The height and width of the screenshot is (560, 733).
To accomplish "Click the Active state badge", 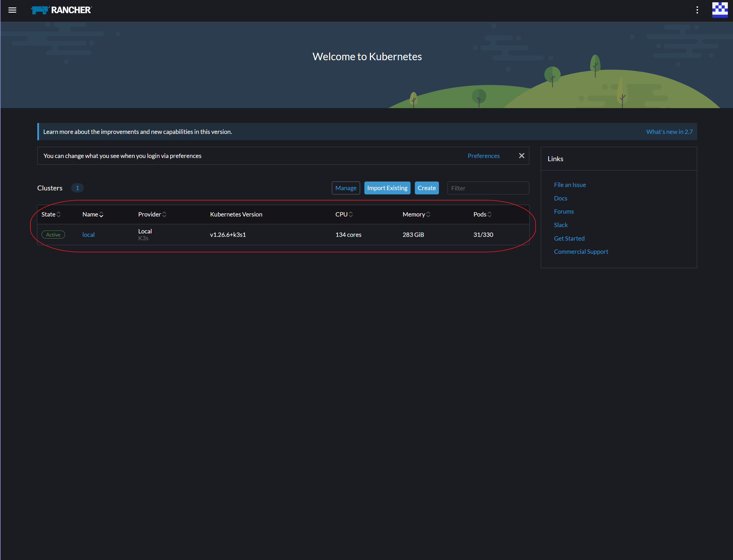I will pos(53,235).
